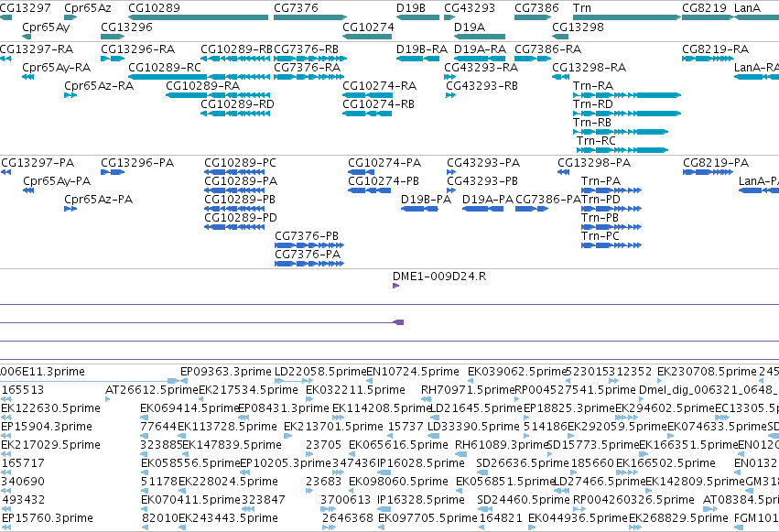Select the DME1-009D24.R clone end
The image size is (779, 532).
coord(396,286)
